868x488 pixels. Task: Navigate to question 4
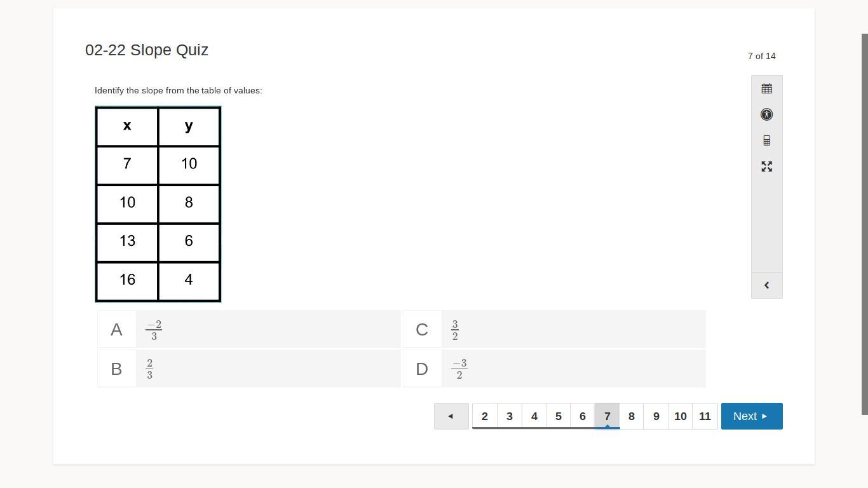534,416
